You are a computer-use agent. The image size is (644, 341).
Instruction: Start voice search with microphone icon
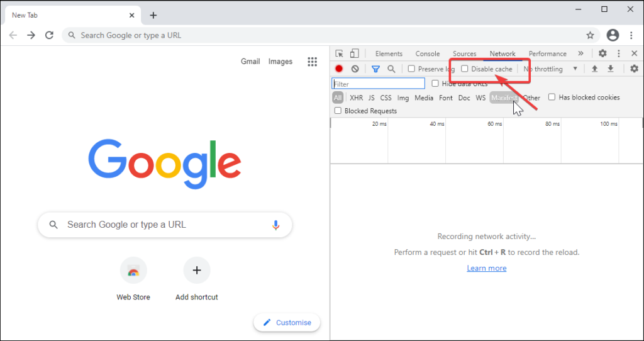(x=275, y=225)
